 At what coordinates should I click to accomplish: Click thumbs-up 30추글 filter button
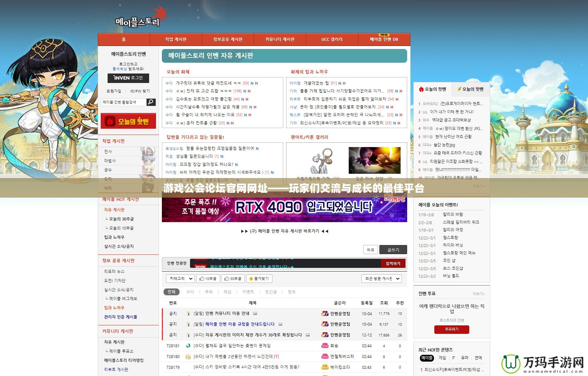point(233,279)
